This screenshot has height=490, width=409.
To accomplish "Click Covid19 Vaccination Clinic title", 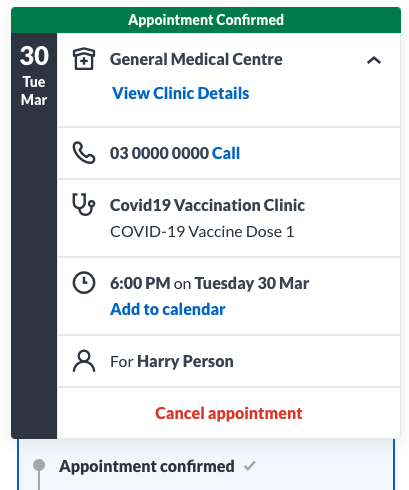I will [207, 205].
